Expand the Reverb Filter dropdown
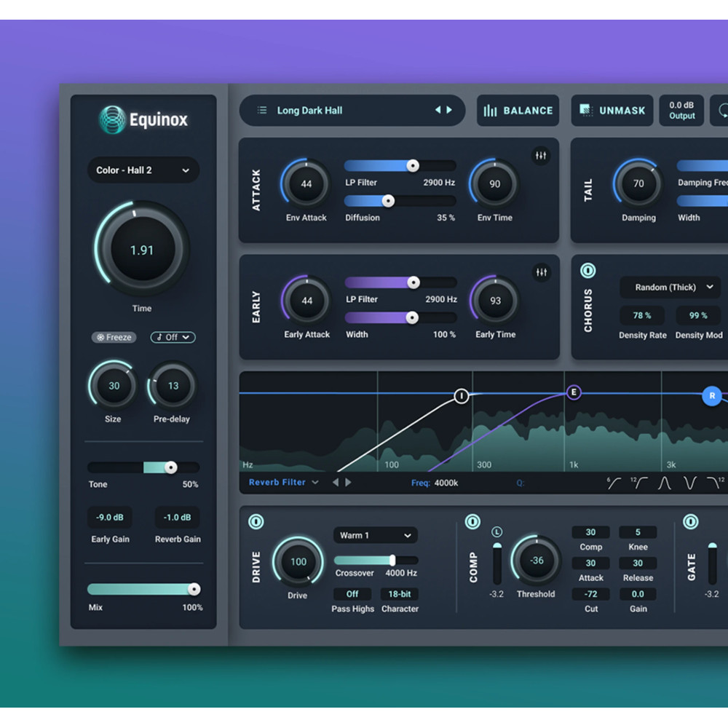This screenshot has height=728, width=728. coord(284,483)
